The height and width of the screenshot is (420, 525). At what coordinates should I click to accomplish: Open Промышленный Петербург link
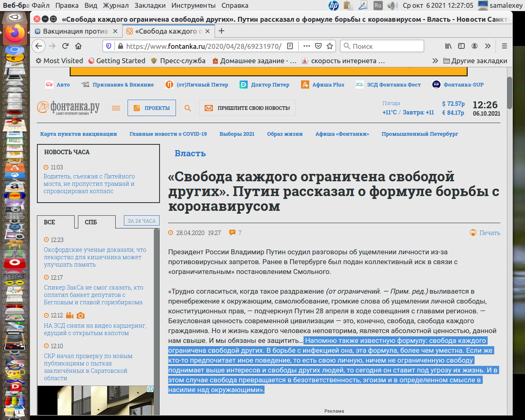tap(420, 134)
